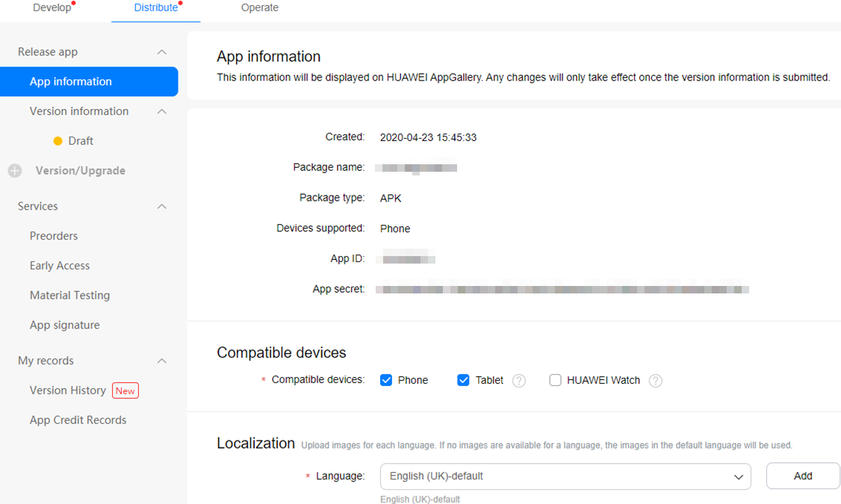Screen dimensions: 841x504
Task: Switch to the Operate tab
Action: click(260, 7)
